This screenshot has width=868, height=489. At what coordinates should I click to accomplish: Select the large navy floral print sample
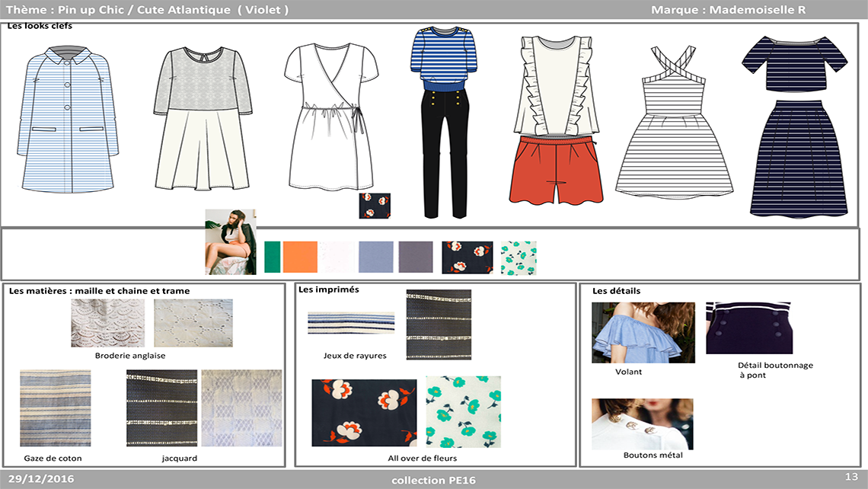(364, 413)
